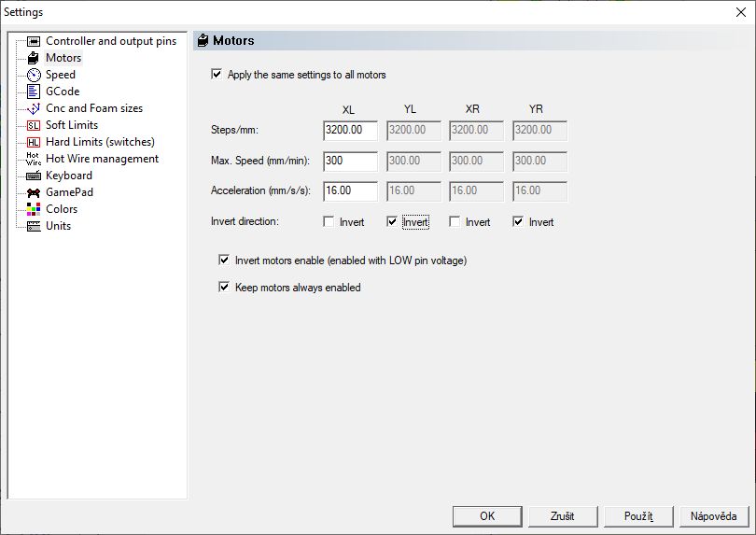Viewport: 756px width, 535px height.
Task: Click the Speed clock icon in tree
Action: (34, 75)
